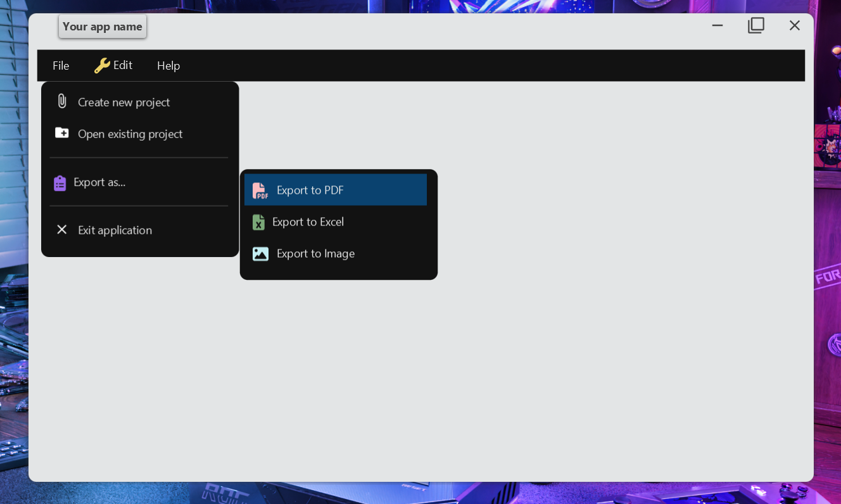Click the folder-plus icon beside Open existing project

(x=61, y=133)
